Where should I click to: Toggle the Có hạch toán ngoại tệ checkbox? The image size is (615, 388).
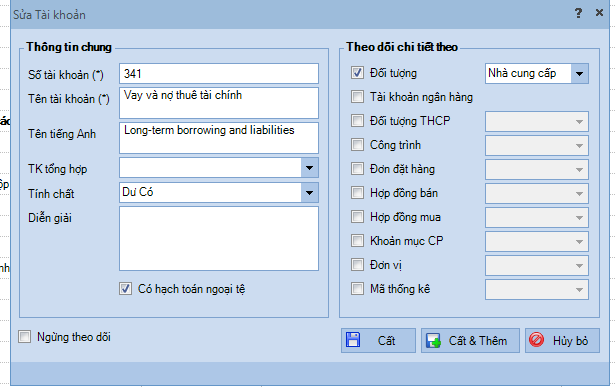(126, 289)
